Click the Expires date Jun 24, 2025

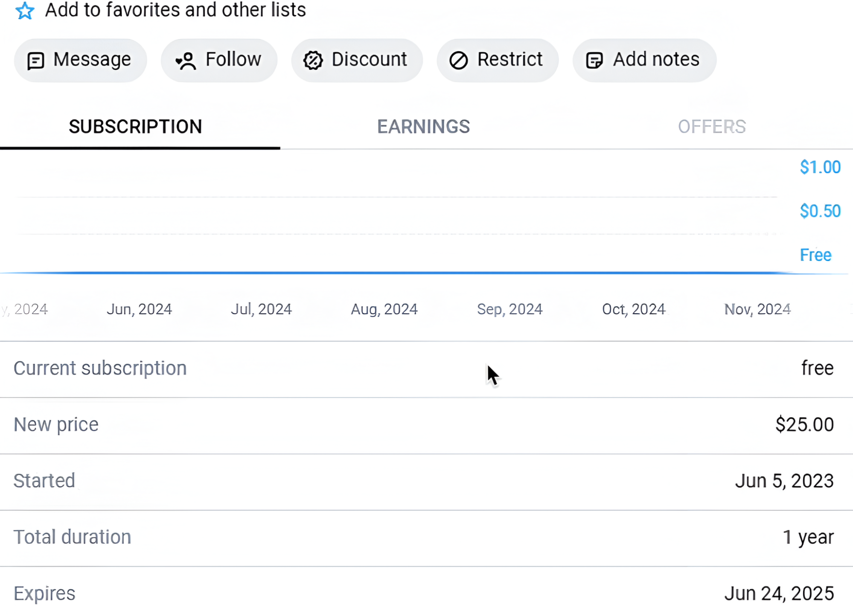(x=779, y=594)
